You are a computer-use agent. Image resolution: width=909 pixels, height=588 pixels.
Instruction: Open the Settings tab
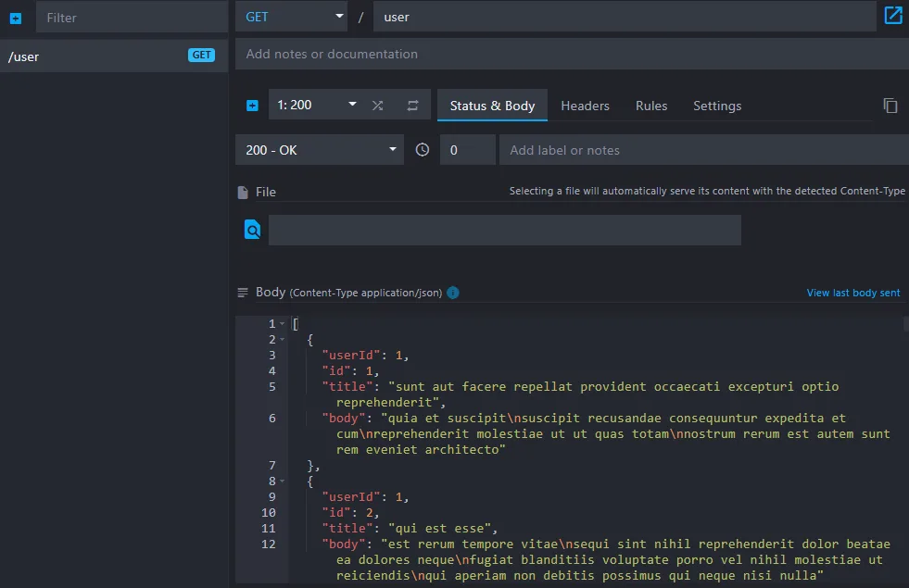click(717, 106)
